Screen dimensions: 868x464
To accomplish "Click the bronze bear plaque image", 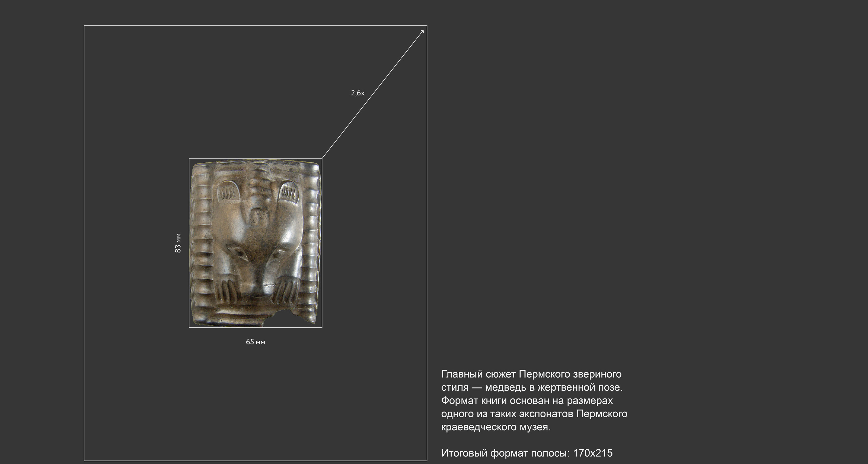I will coord(255,243).
